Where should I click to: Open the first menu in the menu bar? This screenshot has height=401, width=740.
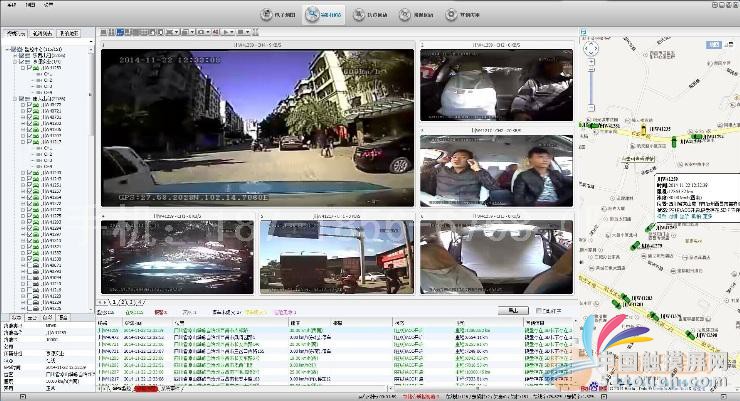[12, 4]
